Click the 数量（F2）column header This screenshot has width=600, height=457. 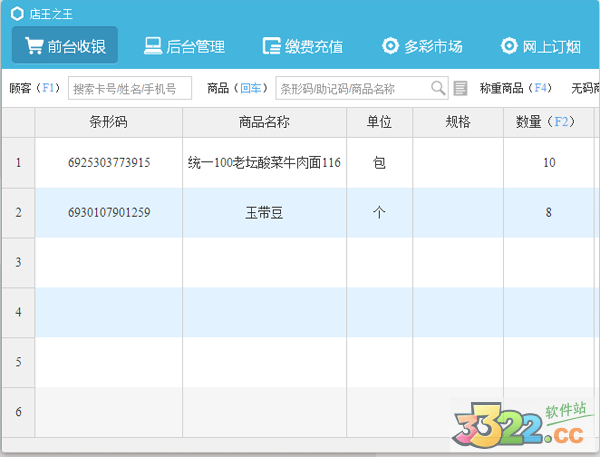click(x=549, y=122)
